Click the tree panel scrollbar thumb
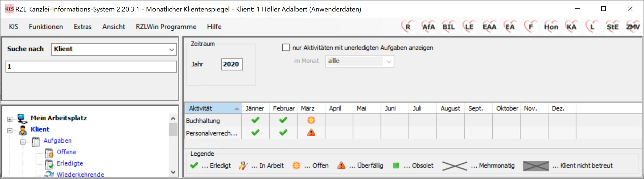 pos(173,130)
